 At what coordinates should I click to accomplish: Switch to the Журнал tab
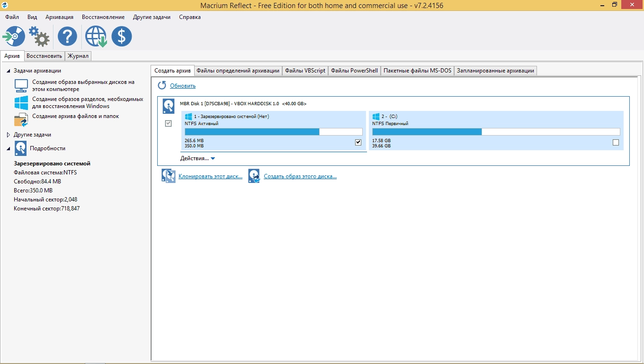[78, 56]
